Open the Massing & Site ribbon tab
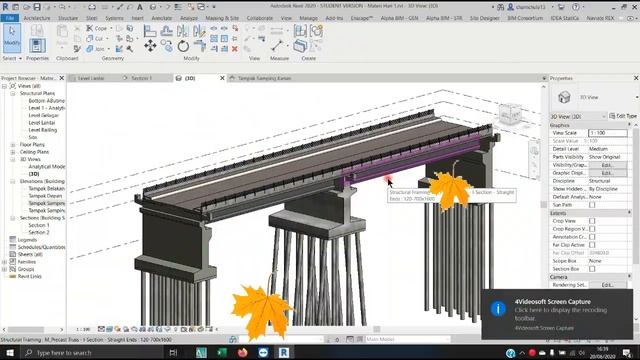Image resolution: width=640 pixels, height=360 pixels. (x=222, y=18)
